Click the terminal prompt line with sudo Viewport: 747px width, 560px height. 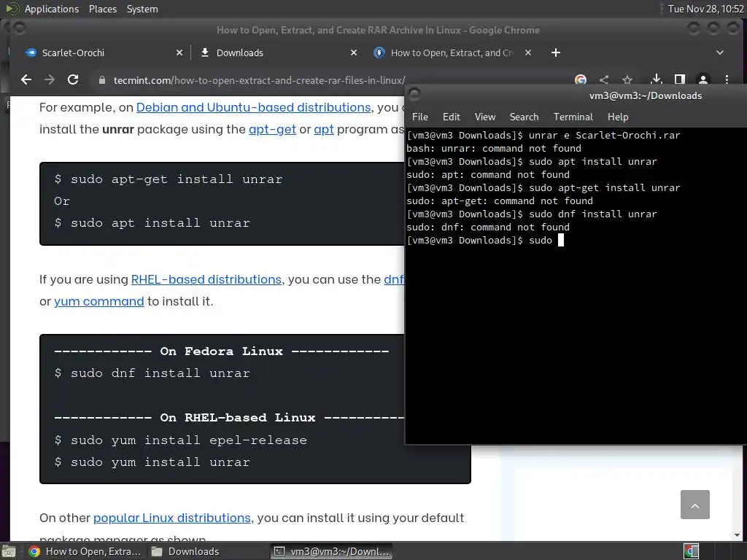pyautogui.click(x=485, y=240)
